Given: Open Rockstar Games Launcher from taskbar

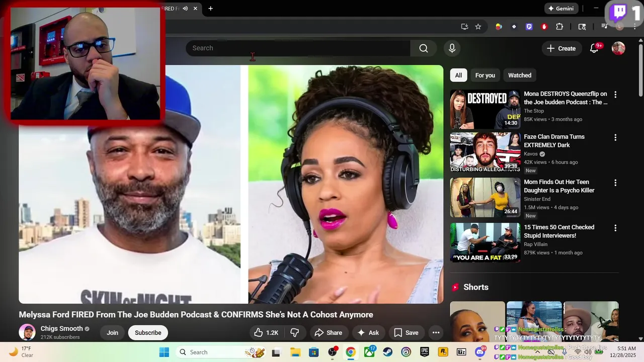Looking at the screenshot, I should [x=443, y=352].
